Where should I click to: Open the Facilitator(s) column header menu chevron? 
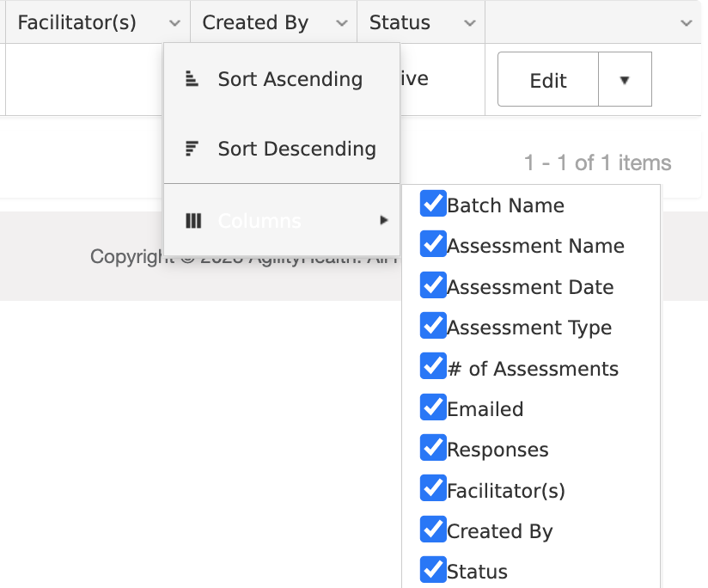click(x=174, y=23)
